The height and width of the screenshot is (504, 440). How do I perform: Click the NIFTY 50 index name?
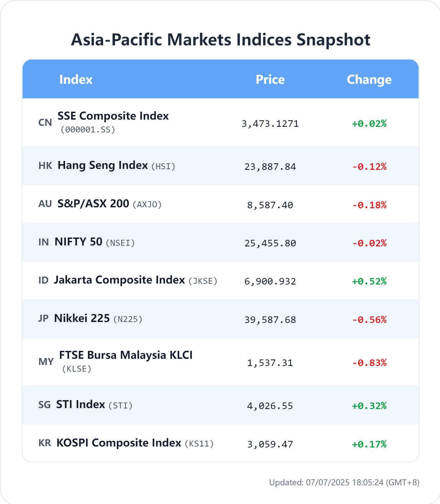pyautogui.click(x=78, y=241)
